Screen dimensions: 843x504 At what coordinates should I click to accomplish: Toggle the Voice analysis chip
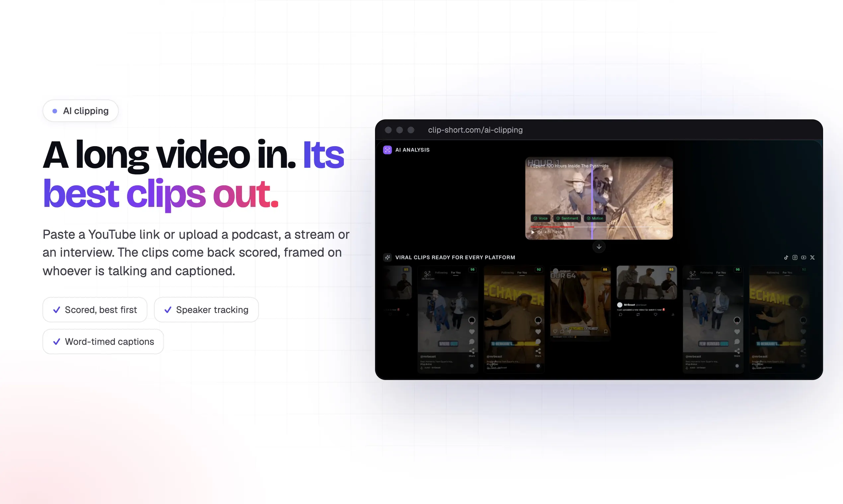pos(540,219)
